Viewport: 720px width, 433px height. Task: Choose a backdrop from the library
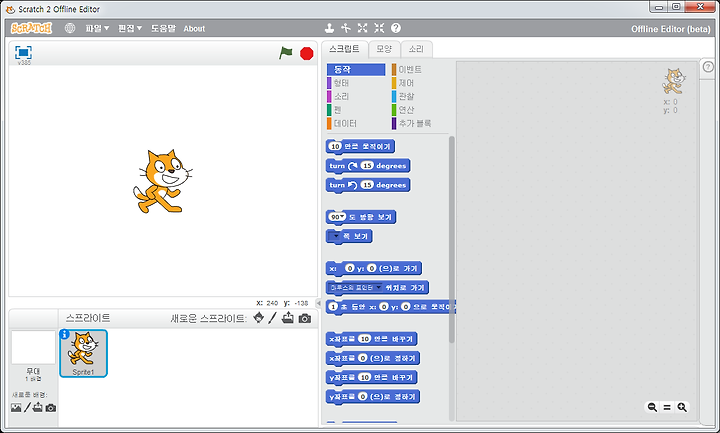16,407
